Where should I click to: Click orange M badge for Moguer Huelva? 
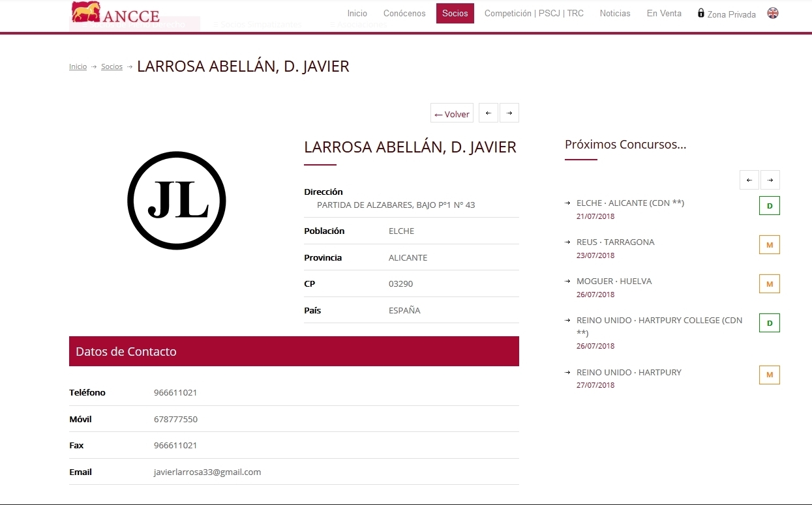click(770, 284)
